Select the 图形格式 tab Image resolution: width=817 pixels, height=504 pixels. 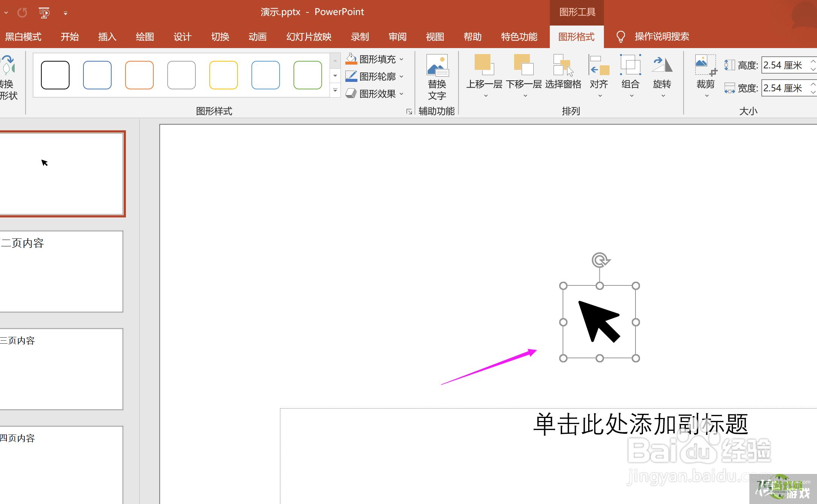[x=576, y=37]
